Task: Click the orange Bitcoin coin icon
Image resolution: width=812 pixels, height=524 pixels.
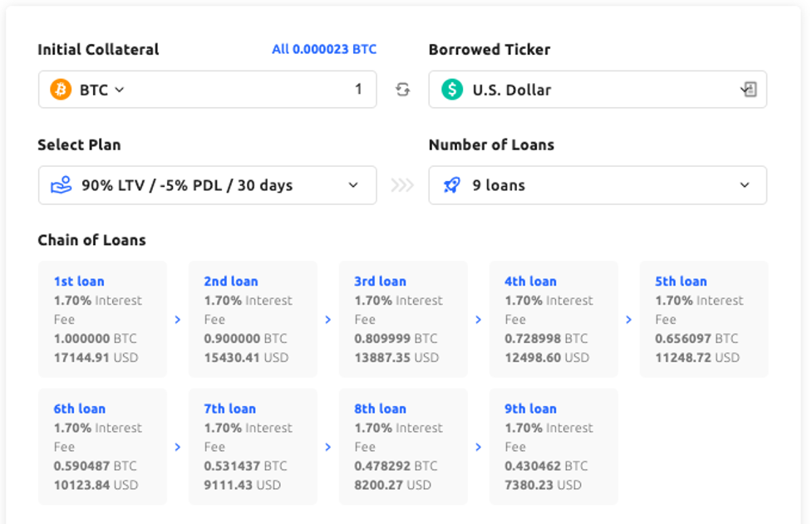Action: point(61,90)
